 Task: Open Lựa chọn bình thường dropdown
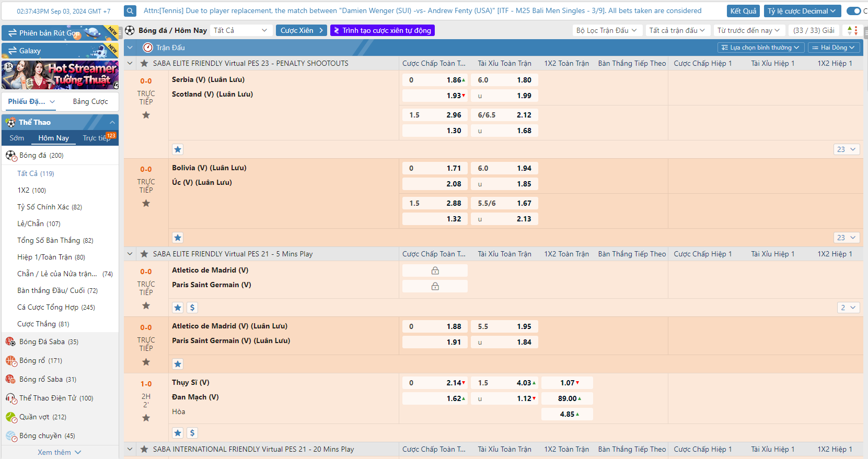[760, 48]
